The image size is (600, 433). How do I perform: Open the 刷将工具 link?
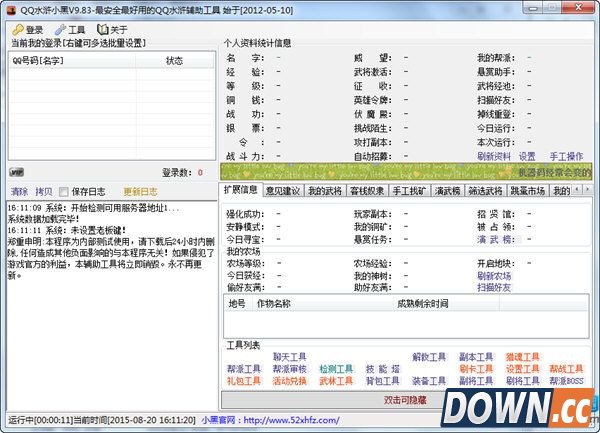point(522,381)
